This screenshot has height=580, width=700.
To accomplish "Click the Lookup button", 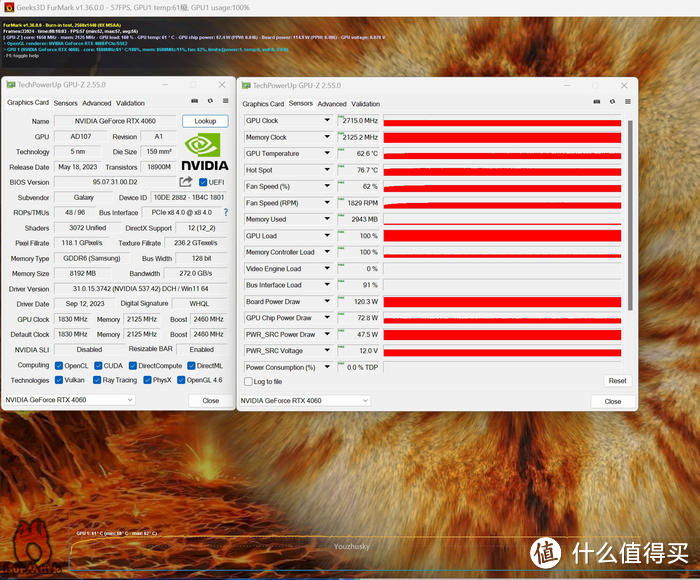I will (x=205, y=121).
